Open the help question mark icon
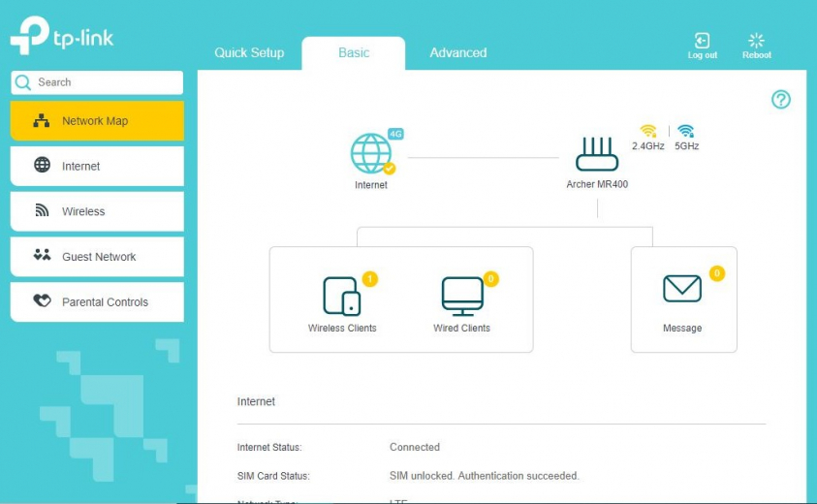817x504 pixels. (781, 100)
